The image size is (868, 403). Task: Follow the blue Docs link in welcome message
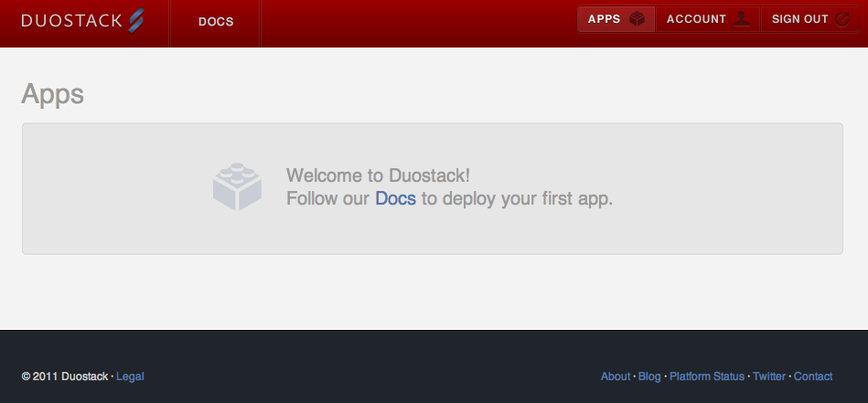395,198
